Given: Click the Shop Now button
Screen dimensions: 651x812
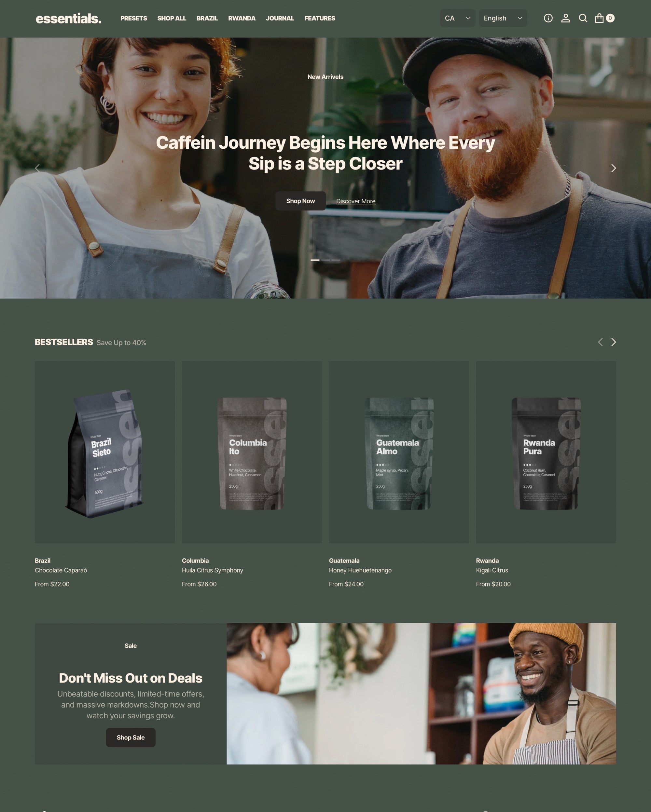Looking at the screenshot, I should (300, 200).
